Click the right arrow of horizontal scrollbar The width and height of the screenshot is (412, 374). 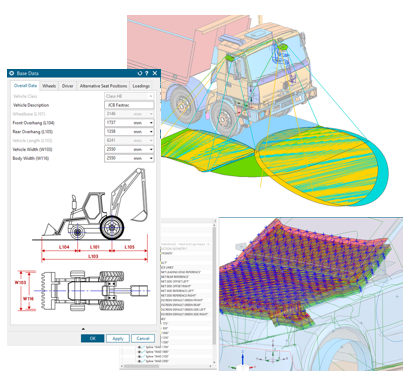(210, 366)
